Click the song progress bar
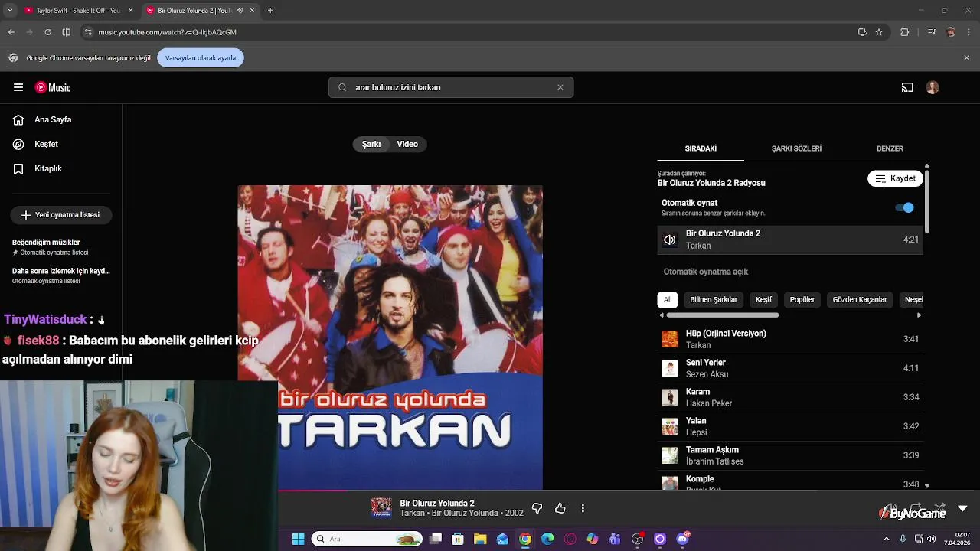This screenshot has width=980, height=551. click(490, 491)
